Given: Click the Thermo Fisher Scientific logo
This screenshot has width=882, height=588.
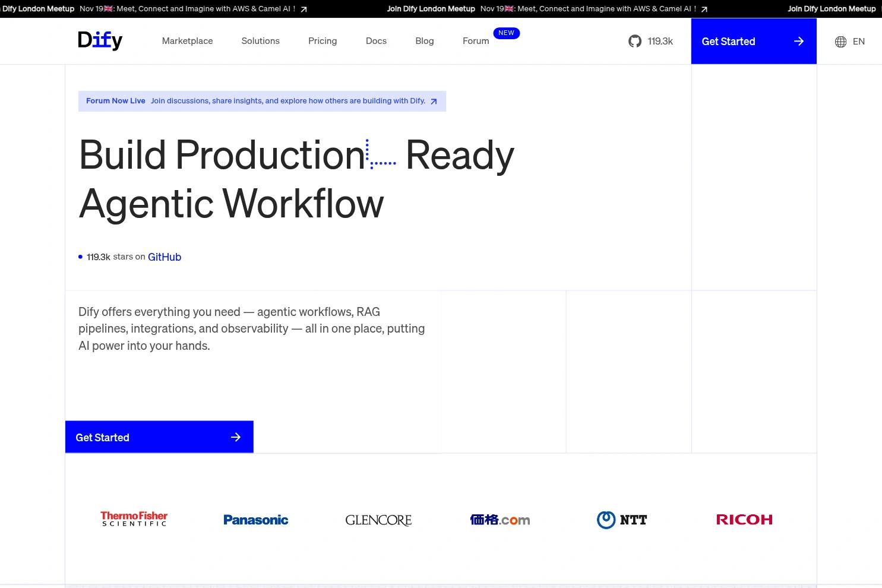Looking at the screenshot, I should [x=134, y=519].
